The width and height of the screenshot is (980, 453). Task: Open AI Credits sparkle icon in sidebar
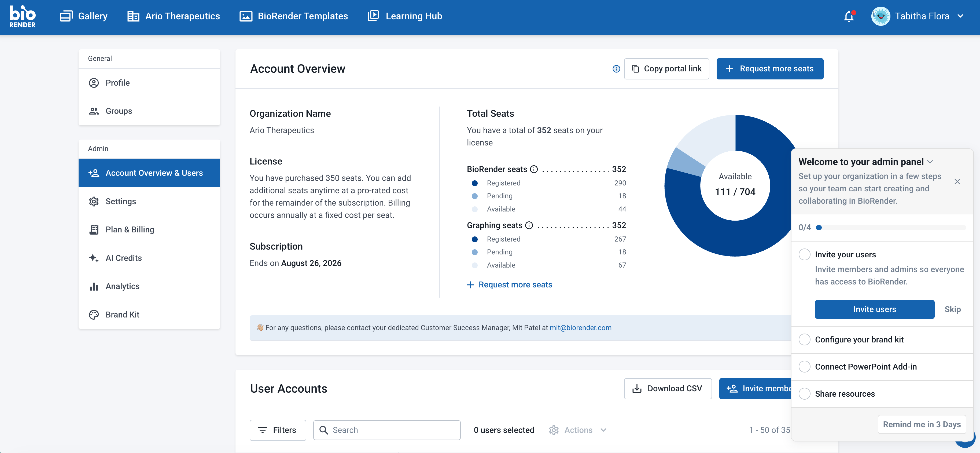(94, 258)
